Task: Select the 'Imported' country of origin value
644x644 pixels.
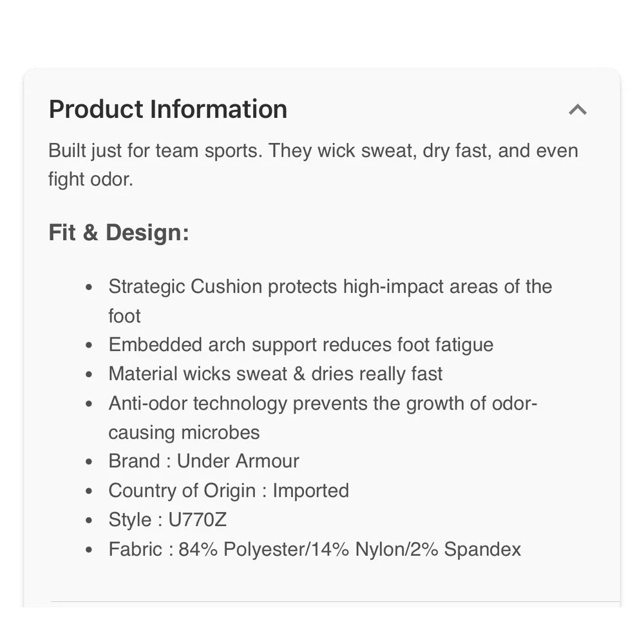Action: 311,491
